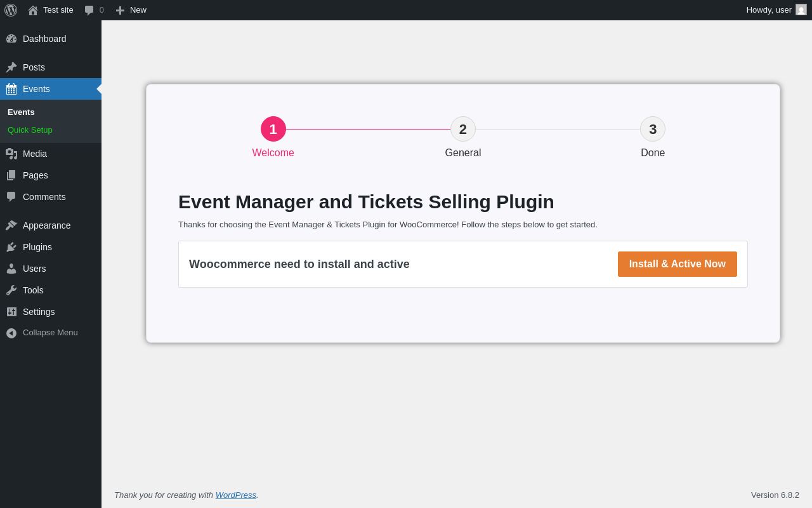Jump to step 3 Done circle
Viewport: 812px width, 508px height.
[653, 129]
